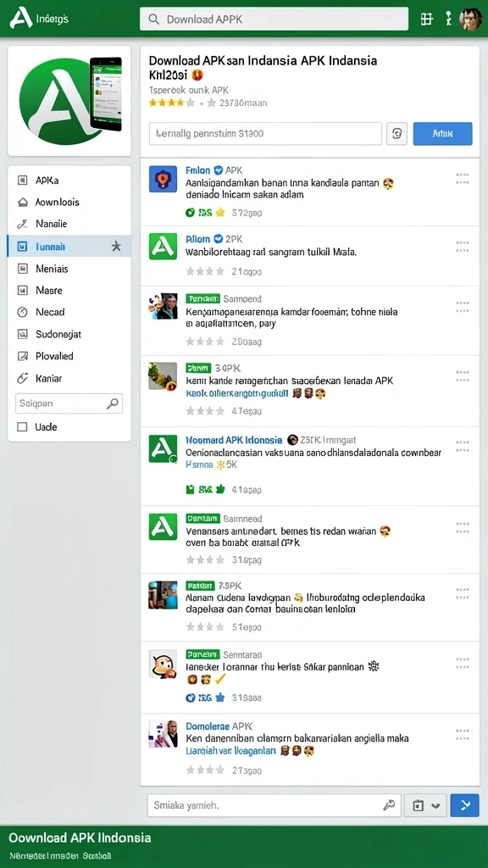Image resolution: width=488 pixels, height=868 pixels.
Task: Click the thumbnail on 7-9PK row
Action: click(163, 595)
